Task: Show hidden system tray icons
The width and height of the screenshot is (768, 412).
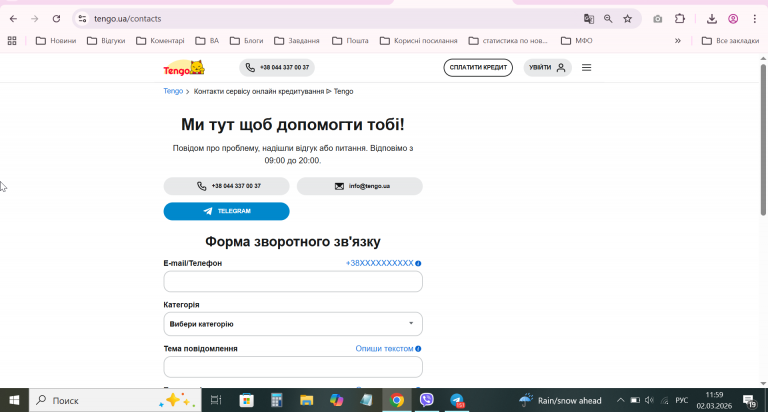Action: (620, 400)
